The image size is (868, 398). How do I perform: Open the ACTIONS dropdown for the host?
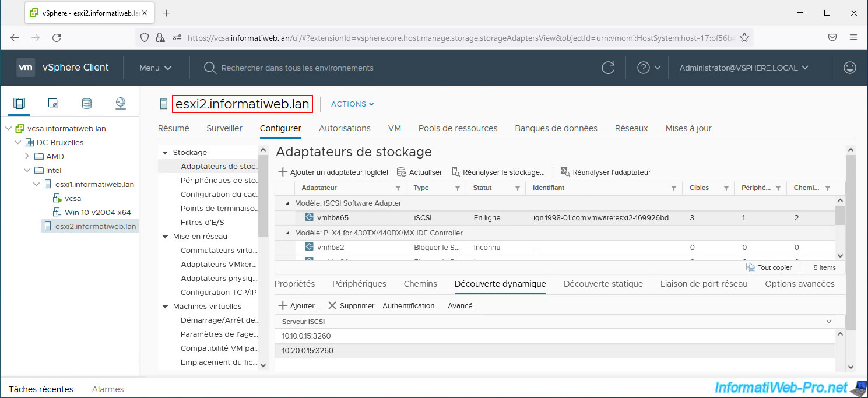[352, 104]
